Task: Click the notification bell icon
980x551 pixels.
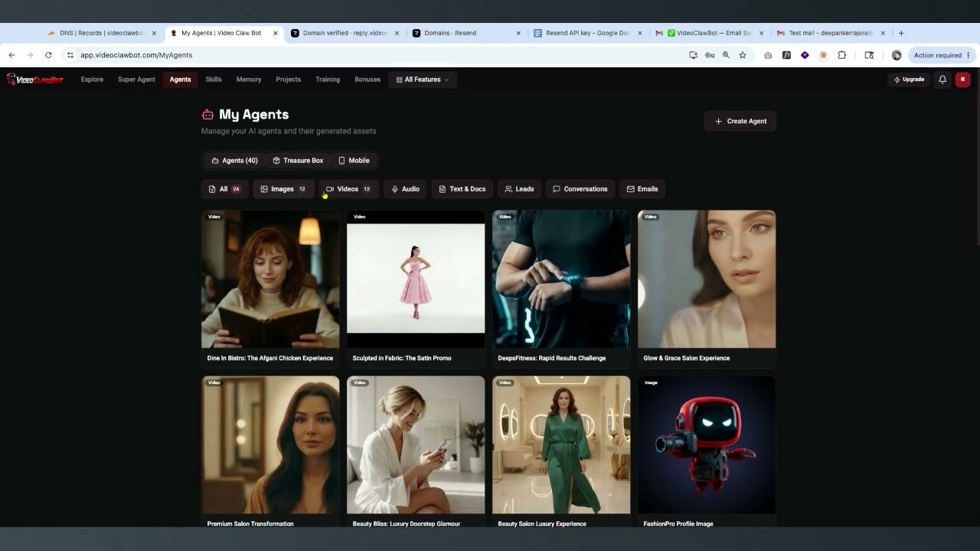Action: pos(942,80)
